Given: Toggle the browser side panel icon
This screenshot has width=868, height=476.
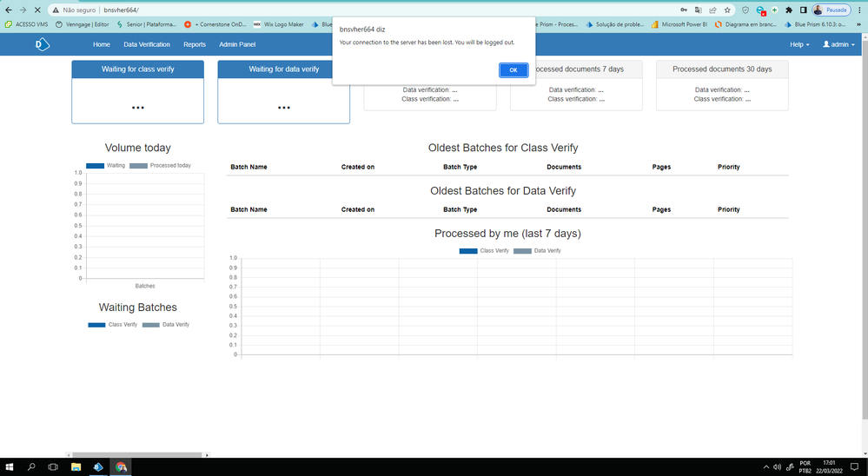Looking at the screenshot, I should (x=803, y=10).
